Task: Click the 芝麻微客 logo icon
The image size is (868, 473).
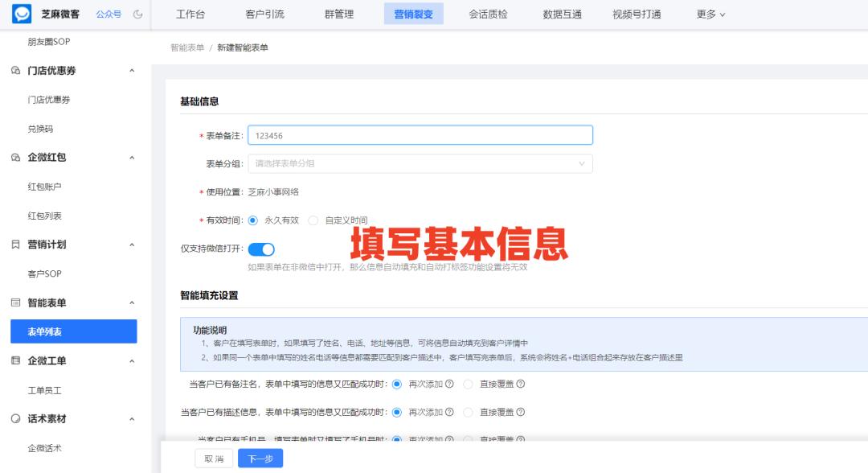Action: (x=20, y=14)
